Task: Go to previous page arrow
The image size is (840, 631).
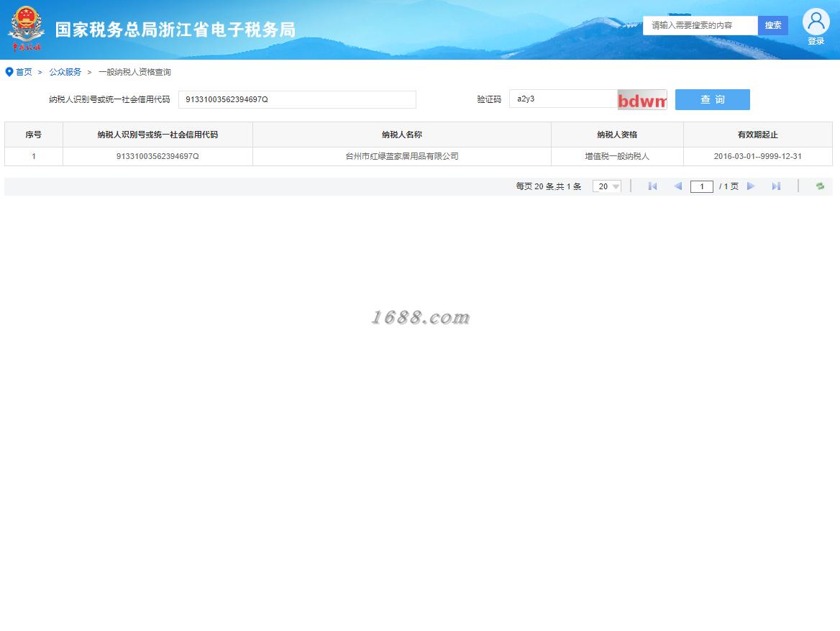Action: [677, 186]
